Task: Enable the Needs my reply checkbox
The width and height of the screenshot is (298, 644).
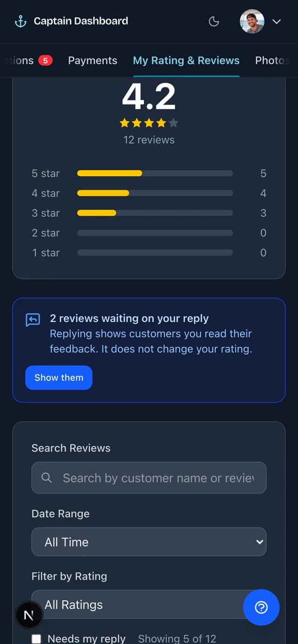Action: (36, 638)
